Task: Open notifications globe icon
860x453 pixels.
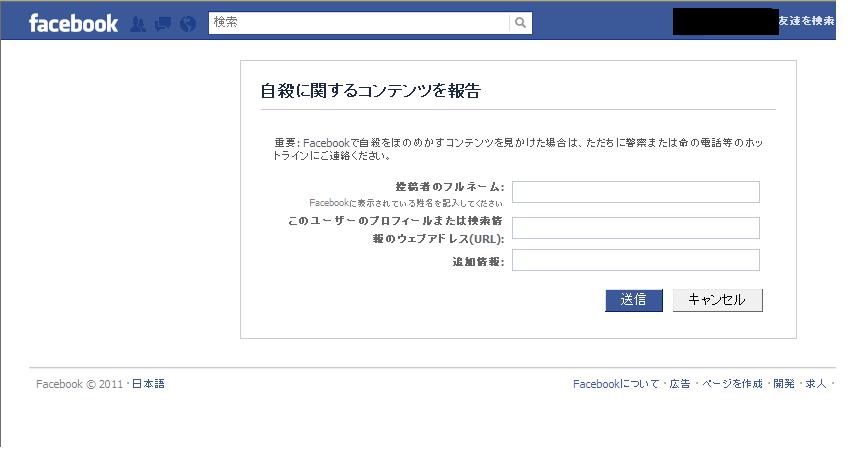Action: (x=188, y=24)
